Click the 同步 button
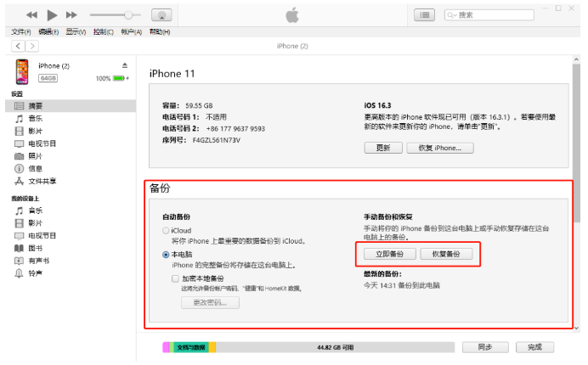The height and width of the screenshot is (365, 588). pyautogui.click(x=485, y=347)
